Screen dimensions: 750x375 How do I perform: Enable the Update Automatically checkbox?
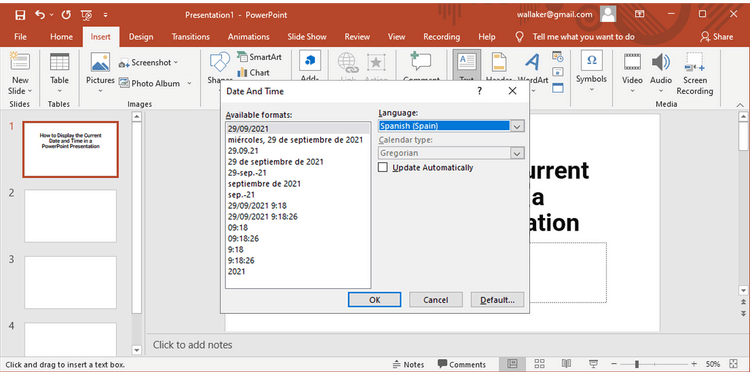click(x=383, y=167)
